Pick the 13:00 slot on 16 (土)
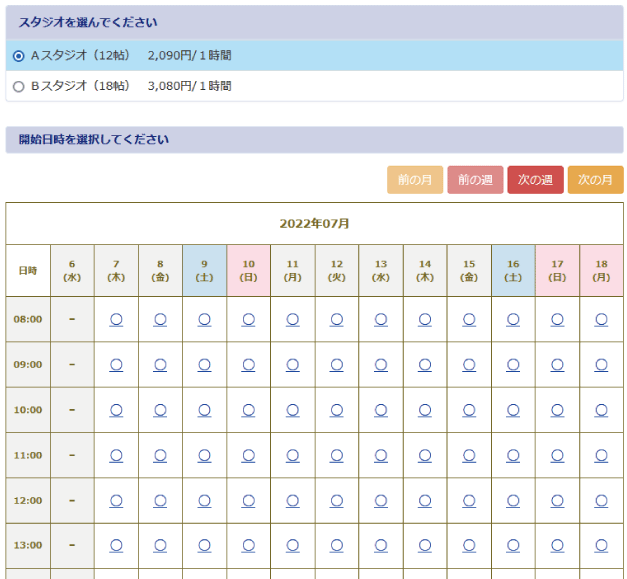 click(x=513, y=545)
